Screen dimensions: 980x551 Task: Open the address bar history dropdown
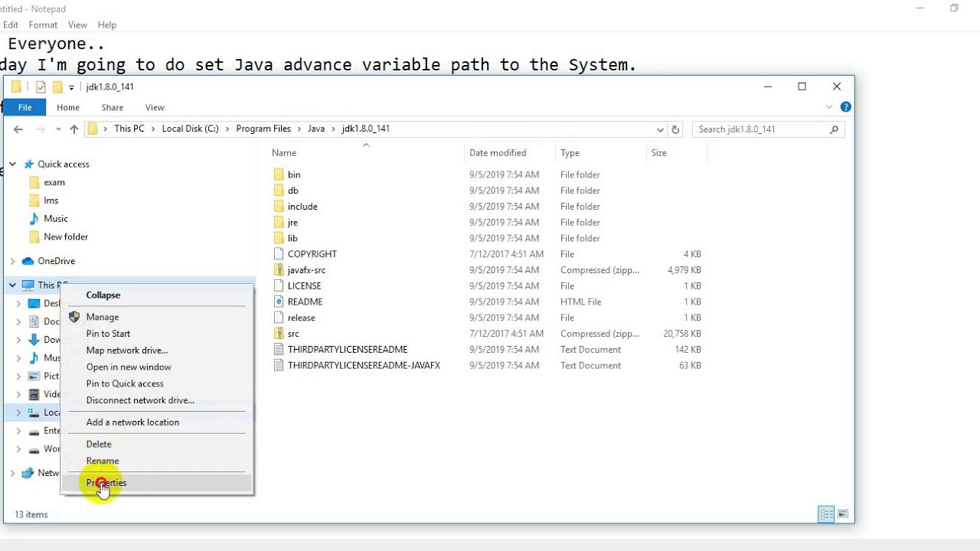pos(660,129)
